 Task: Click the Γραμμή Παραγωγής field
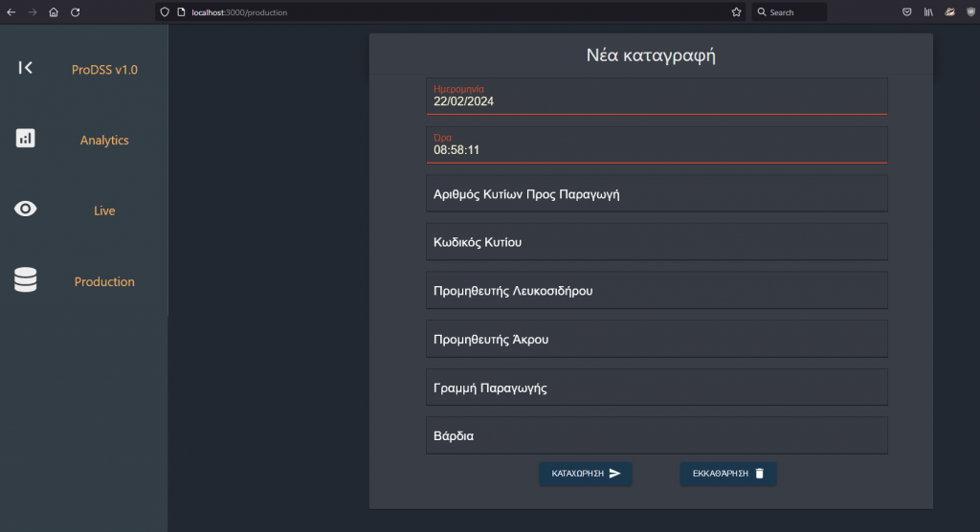click(x=657, y=388)
